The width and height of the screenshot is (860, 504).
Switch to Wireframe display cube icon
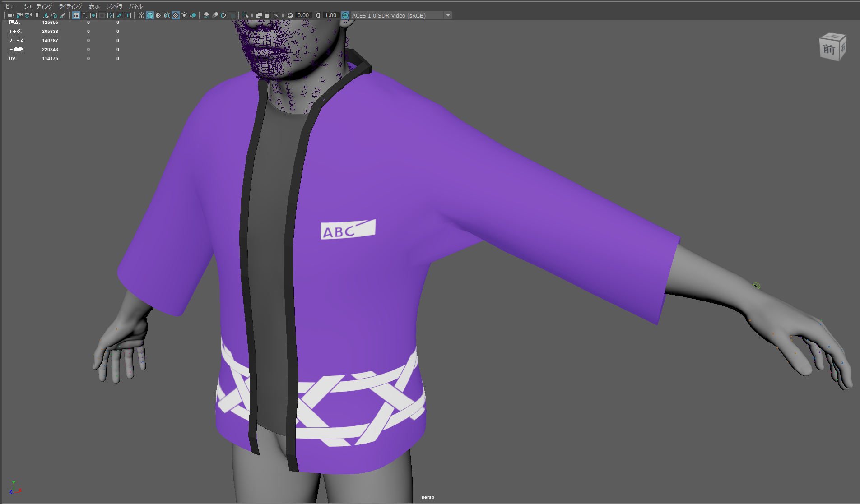coord(141,15)
